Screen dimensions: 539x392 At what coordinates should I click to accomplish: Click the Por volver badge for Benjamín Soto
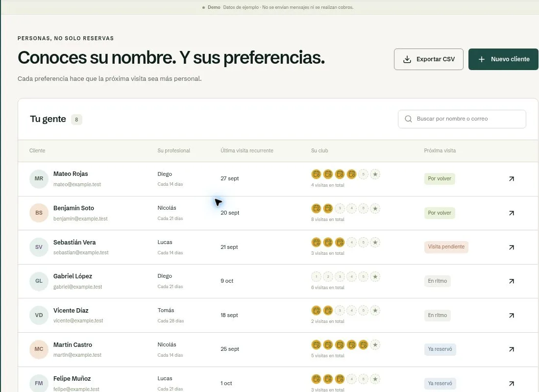point(440,213)
